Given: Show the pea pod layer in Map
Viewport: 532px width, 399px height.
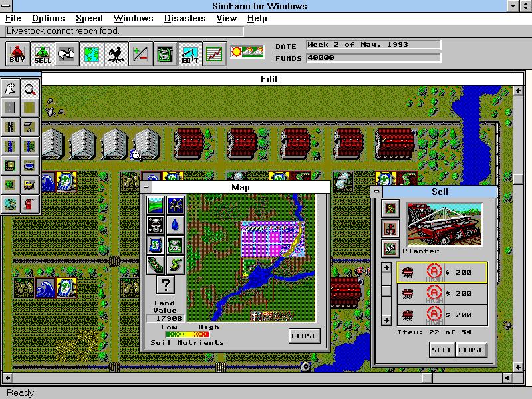Looking at the screenshot, I should coord(156,265).
